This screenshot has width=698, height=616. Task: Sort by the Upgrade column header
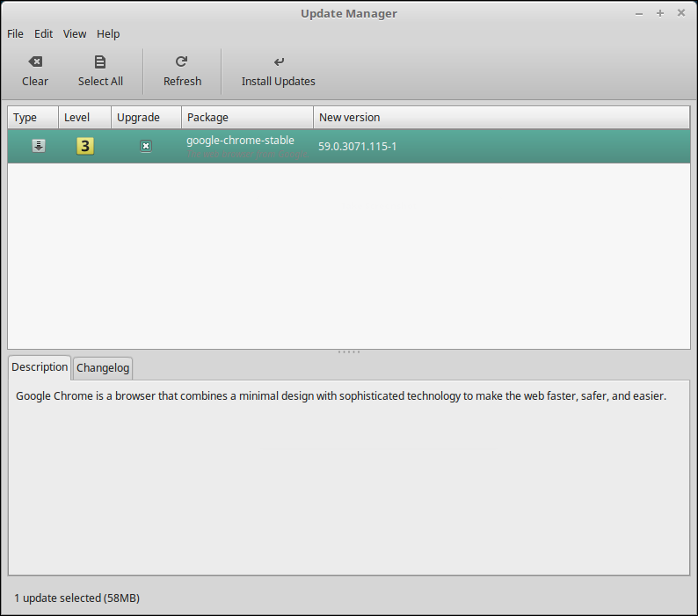pyautogui.click(x=146, y=118)
